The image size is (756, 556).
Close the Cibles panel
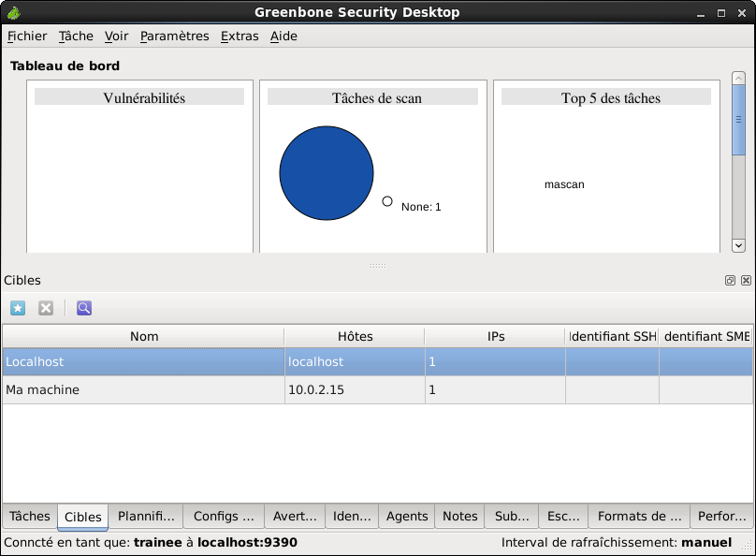(x=746, y=281)
